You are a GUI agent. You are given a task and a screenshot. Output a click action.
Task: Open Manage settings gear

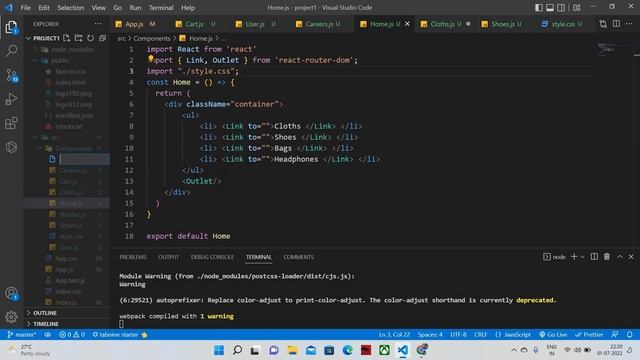11,316
